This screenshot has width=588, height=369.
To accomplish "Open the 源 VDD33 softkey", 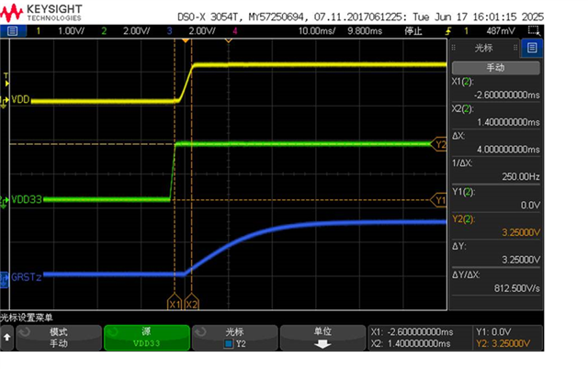I will 147,338.
